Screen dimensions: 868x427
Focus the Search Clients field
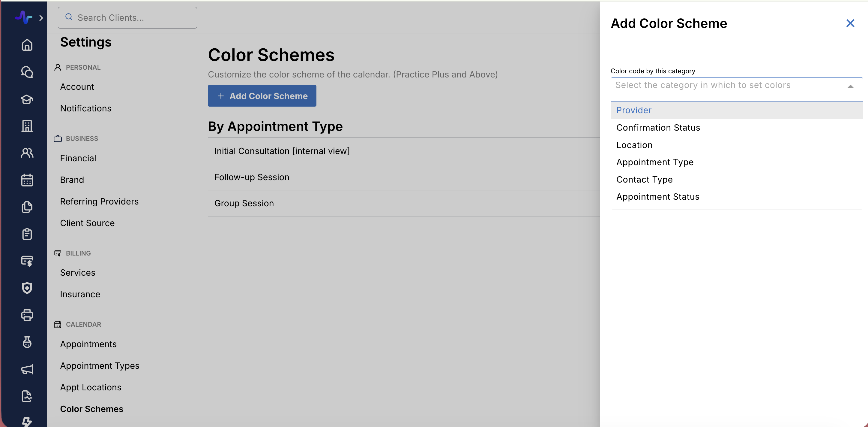pyautogui.click(x=127, y=17)
